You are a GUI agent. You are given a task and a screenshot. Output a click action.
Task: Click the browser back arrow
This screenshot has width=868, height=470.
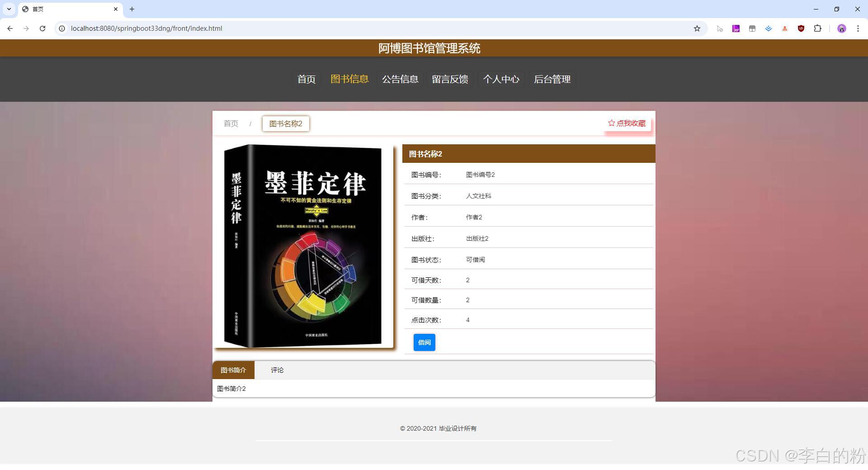10,28
